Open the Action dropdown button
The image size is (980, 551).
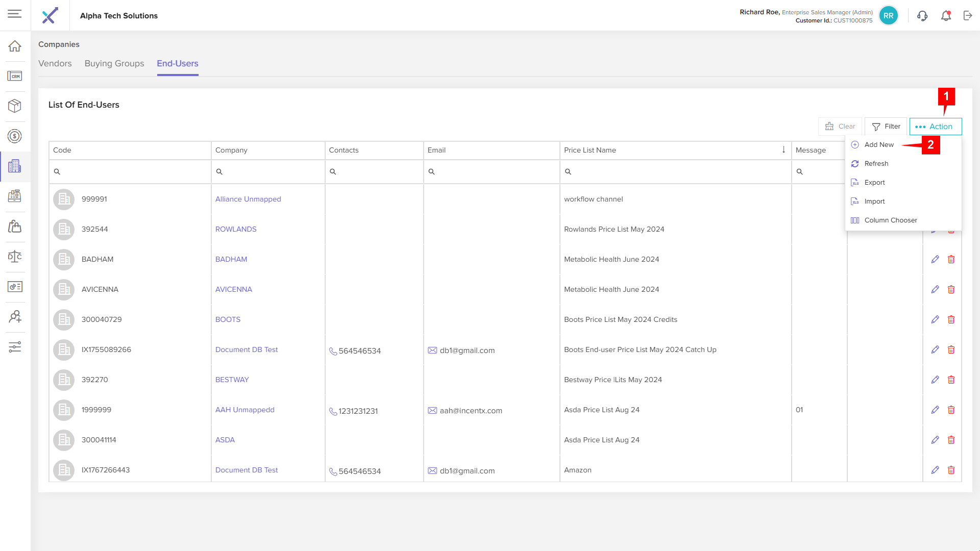[x=935, y=127]
